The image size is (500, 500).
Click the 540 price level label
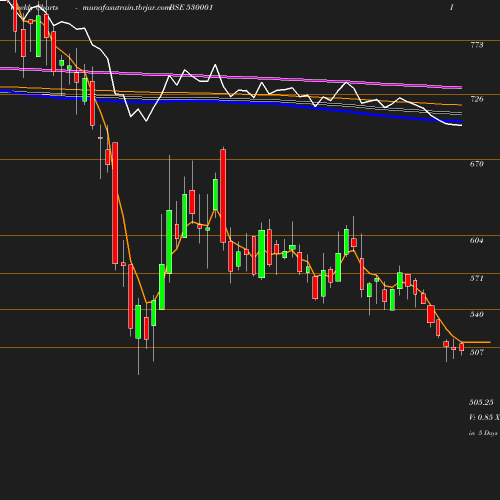[x=476, y=314]
